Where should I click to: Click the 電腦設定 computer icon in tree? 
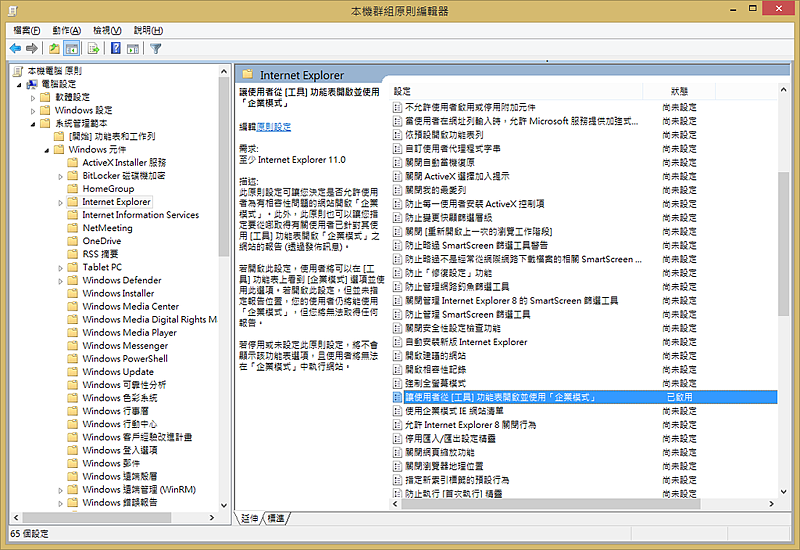tap(32, 84)
